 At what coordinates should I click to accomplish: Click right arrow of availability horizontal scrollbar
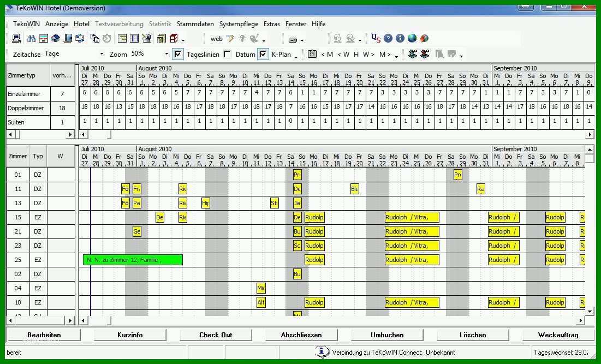pyautogui.click(x=590, y=134)
